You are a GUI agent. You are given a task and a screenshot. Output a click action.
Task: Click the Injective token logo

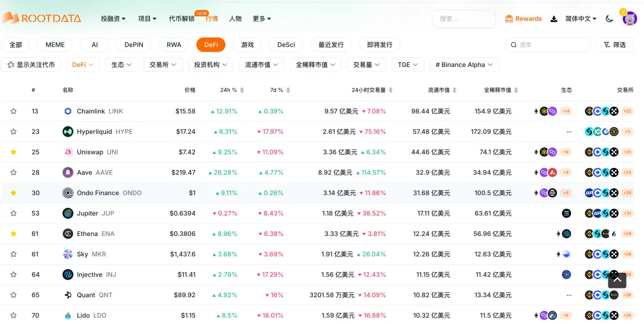coord(68,275)
